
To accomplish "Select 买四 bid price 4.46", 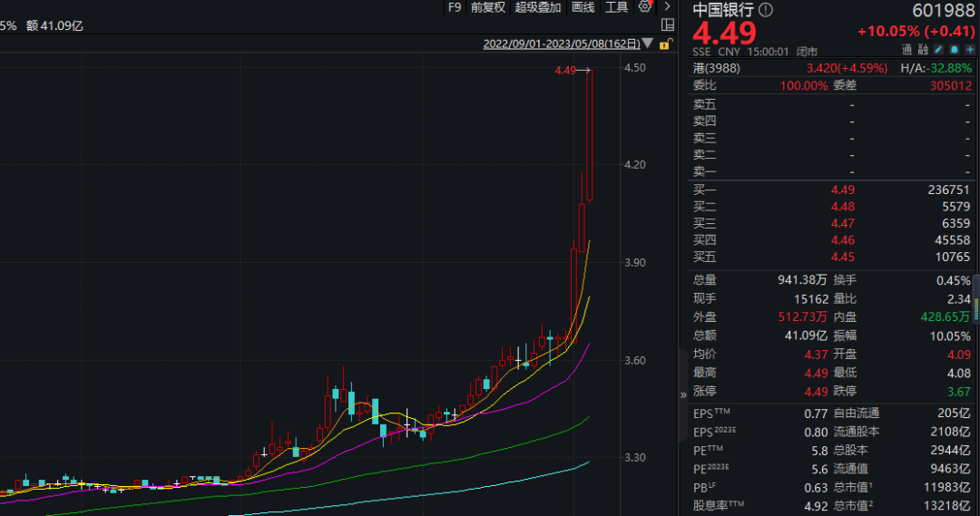I will (842, 240).
